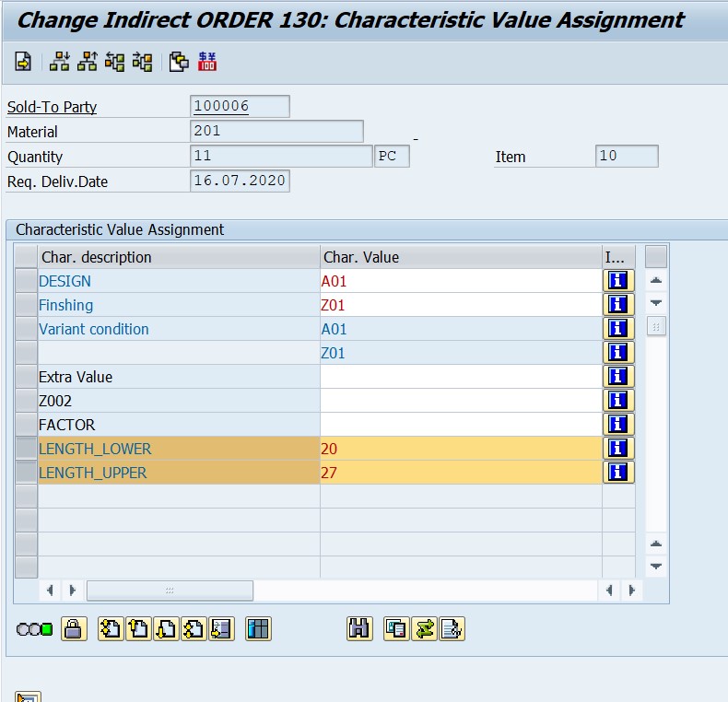
Task: Select the Z002 row selector box
Action: pos(26,401)
